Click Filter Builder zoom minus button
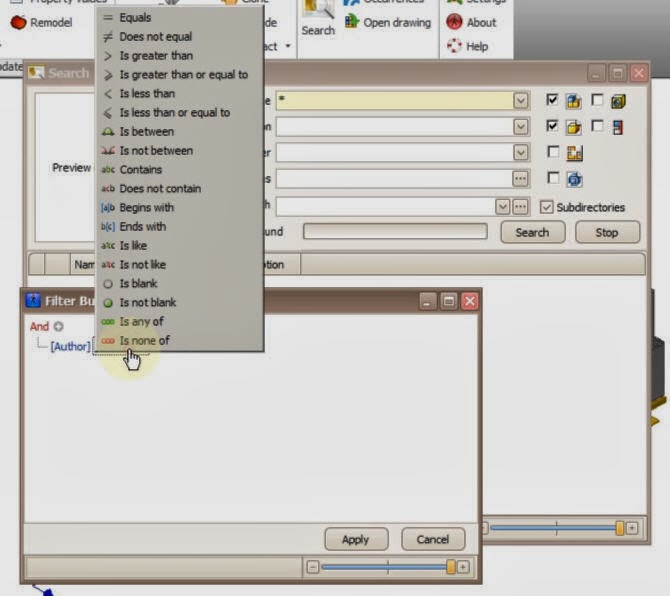670x596 pixels. 312,567
